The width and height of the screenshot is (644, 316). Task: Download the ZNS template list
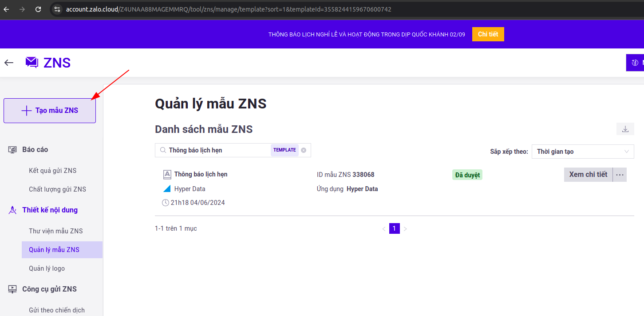(x=625, y=129)
